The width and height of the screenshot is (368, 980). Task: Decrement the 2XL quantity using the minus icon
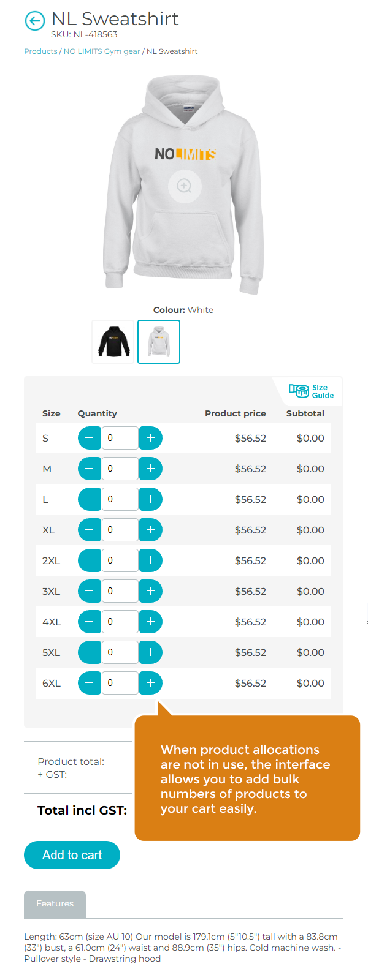[x=90, y=560]
